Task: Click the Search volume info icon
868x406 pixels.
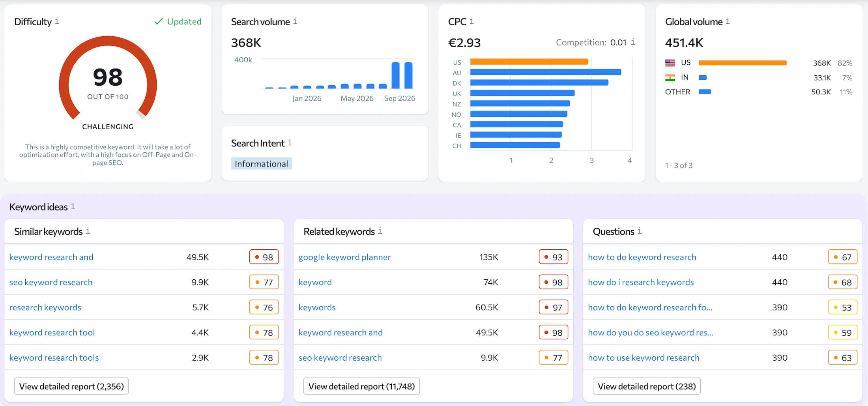Action: 295,21
